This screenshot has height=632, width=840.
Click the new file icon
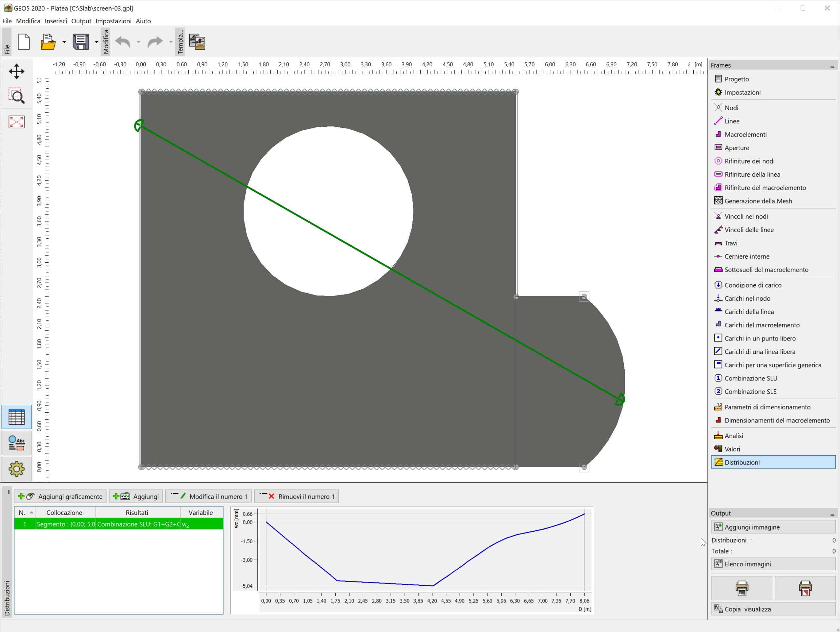coord(24,42)
